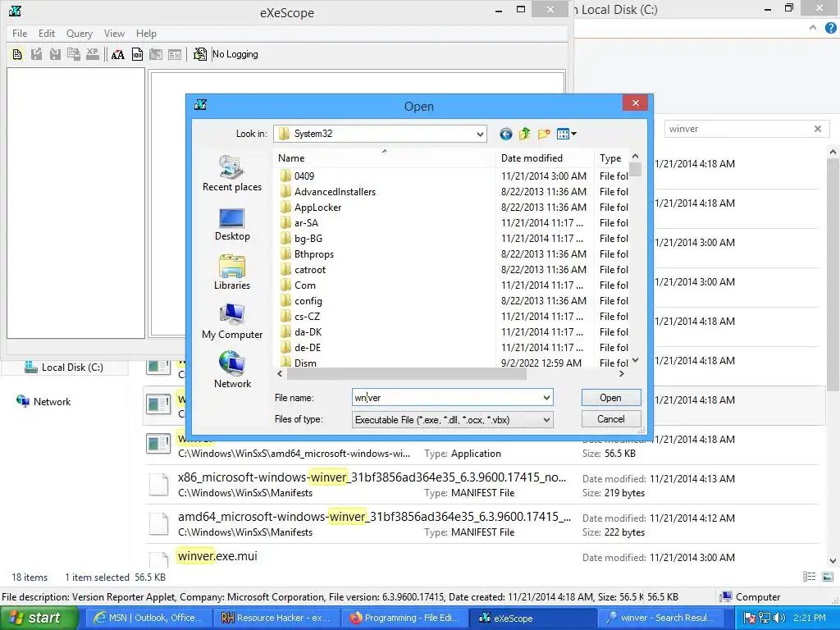Screen dimensions: 840x630
Task: Click the Open file toolbar icon in eXeScope
Action: click(17, 54)
